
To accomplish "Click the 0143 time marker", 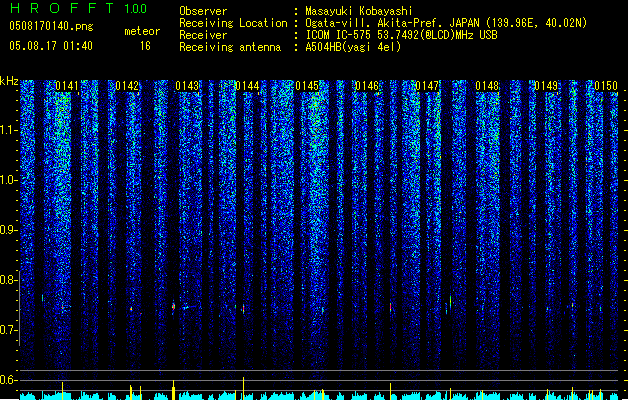I will point(187,86).
